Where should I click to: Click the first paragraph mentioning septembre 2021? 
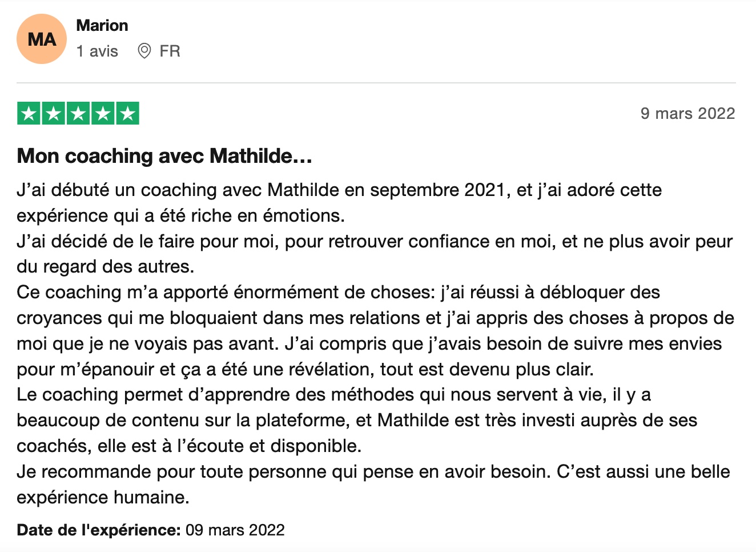point(339,203)
